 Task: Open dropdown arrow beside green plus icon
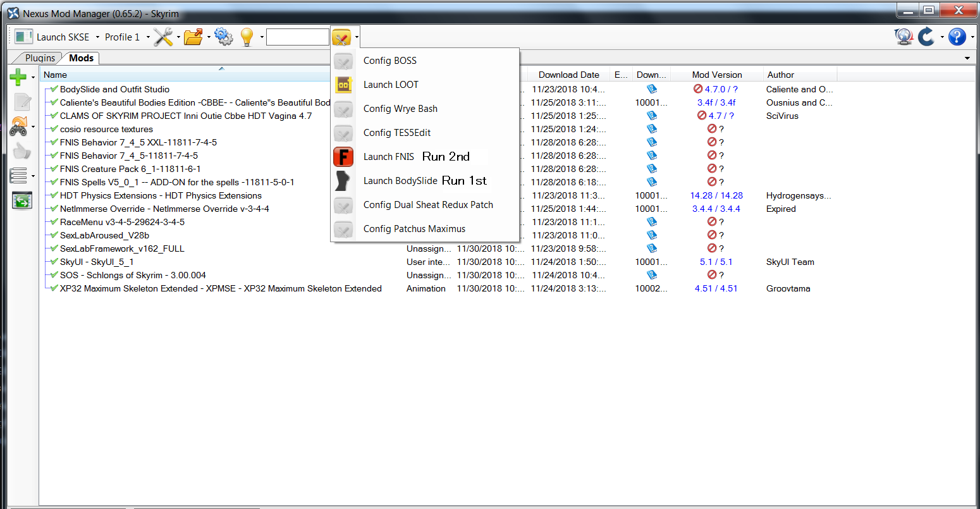coord(33,78)
